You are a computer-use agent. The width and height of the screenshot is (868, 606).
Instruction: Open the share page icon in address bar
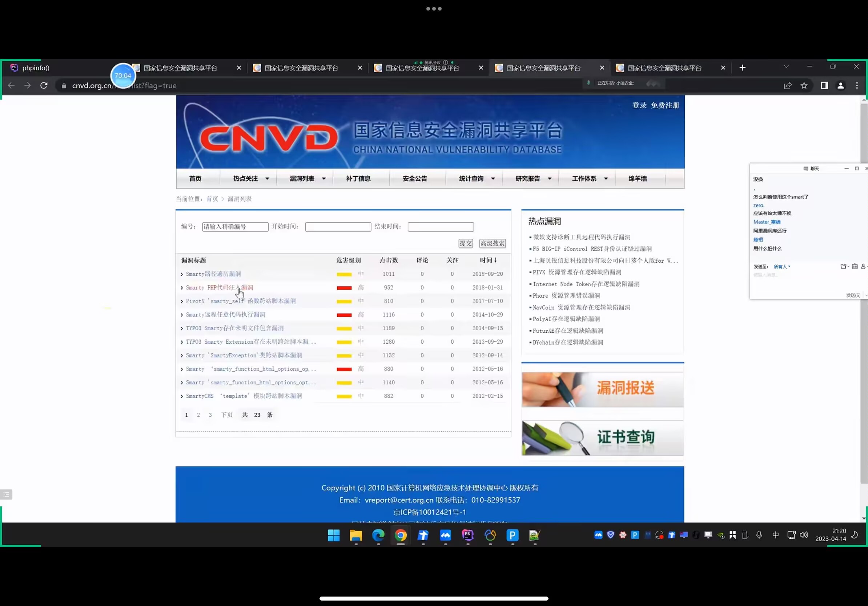click(788, 86)
